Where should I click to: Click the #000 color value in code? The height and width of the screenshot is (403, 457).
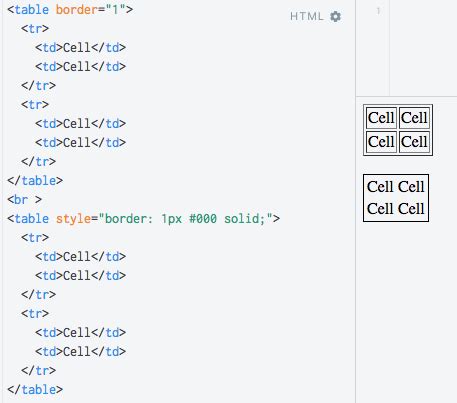[203, 219]
